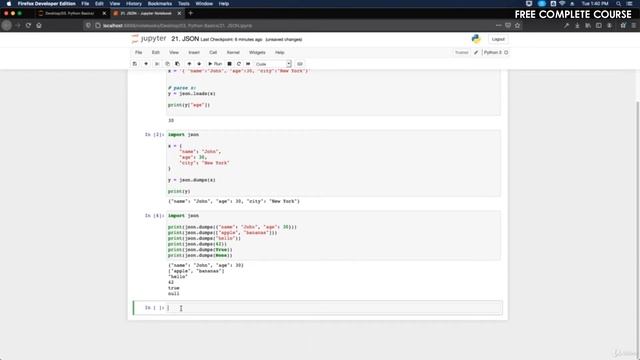Go back using the browser back arrow
This screenshot has width=640, height=360.
coord(7,25)
